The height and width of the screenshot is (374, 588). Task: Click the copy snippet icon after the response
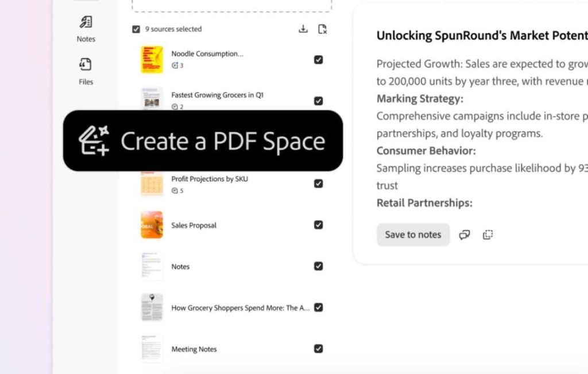coord(488,235)
